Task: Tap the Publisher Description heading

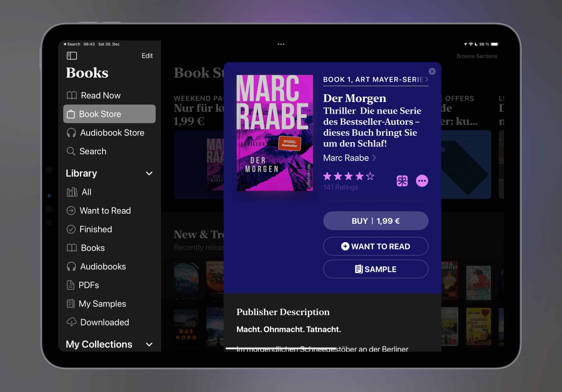Action: pos(283,312)
